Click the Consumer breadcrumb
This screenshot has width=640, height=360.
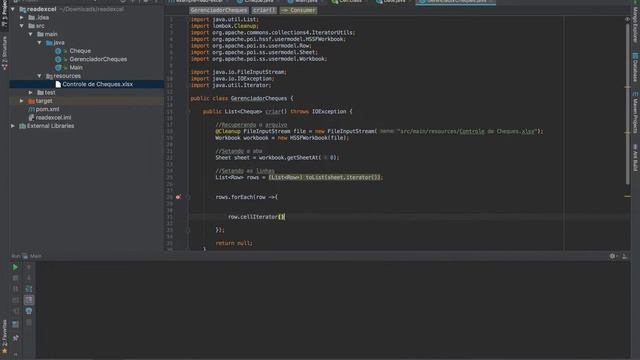pos(298,10)
